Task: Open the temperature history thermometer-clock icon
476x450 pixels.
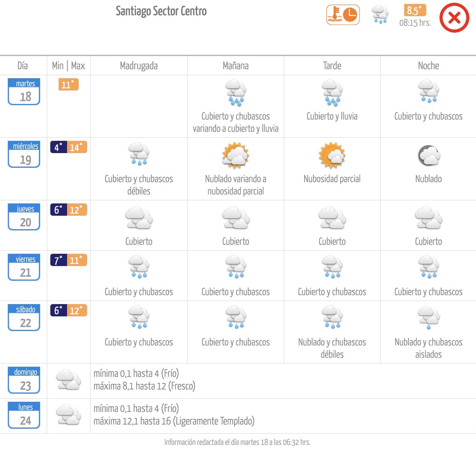Action: coord(343,15)
